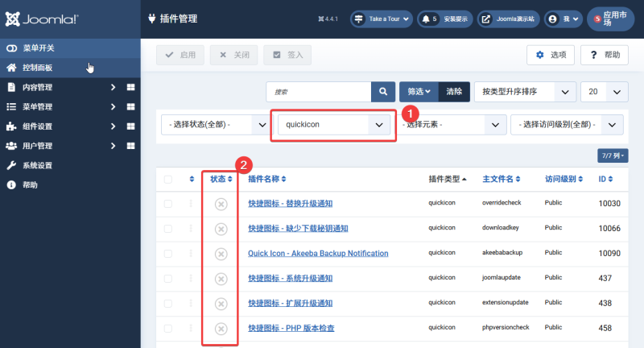Click the 应用市场 button in header

point(611,19)
